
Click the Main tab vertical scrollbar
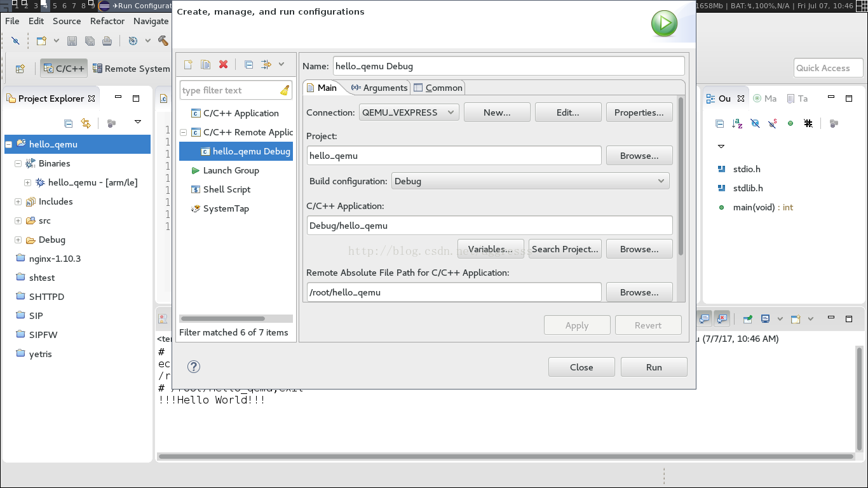tap(681, 176)
